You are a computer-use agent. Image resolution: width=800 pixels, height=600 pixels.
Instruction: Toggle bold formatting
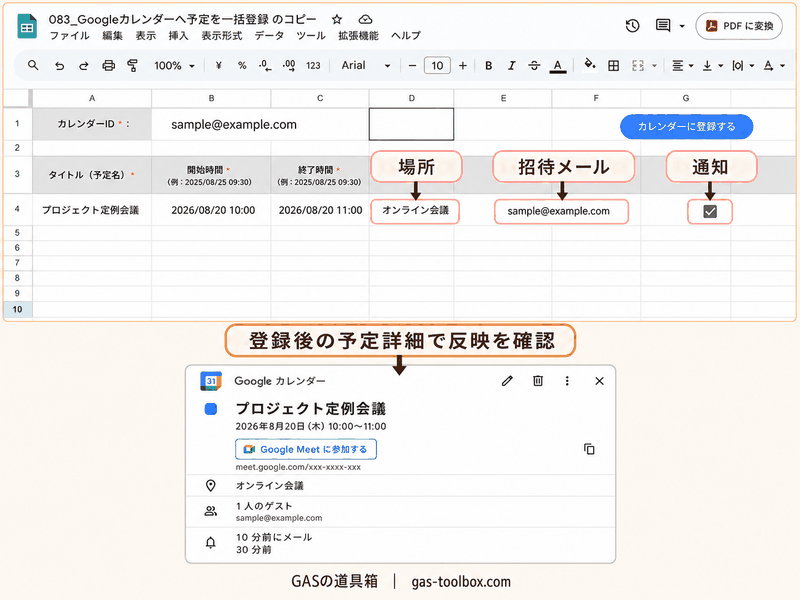[489, 65]
